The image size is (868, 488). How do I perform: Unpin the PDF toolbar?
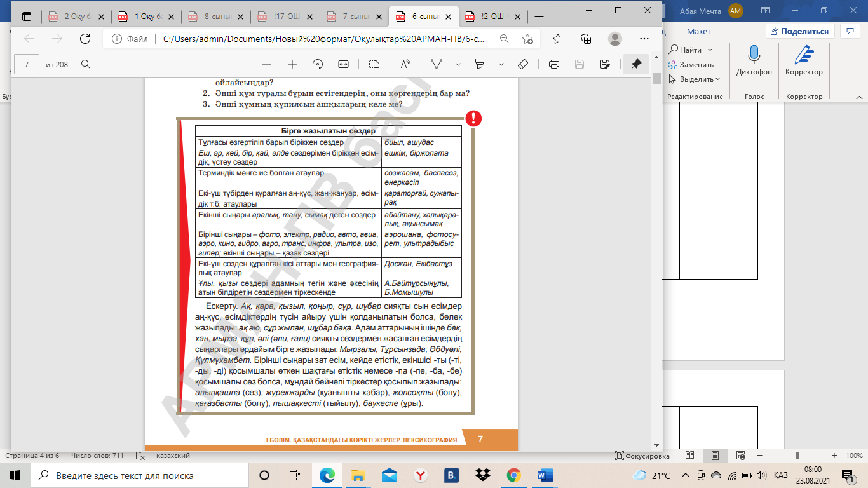636,64
